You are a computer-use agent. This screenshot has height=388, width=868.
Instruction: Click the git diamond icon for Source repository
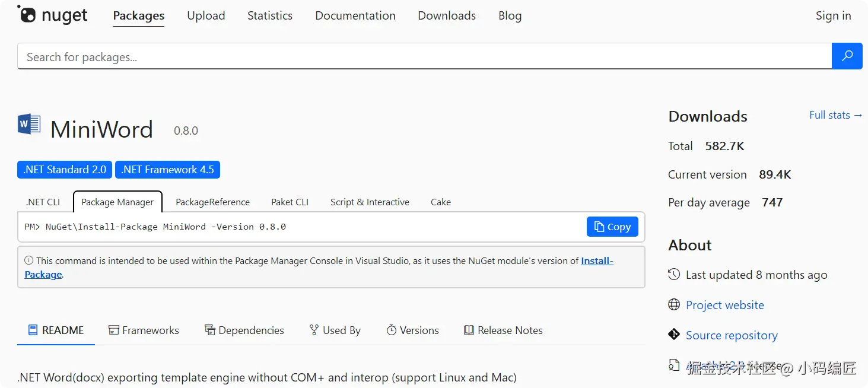[x=674, y=335]
